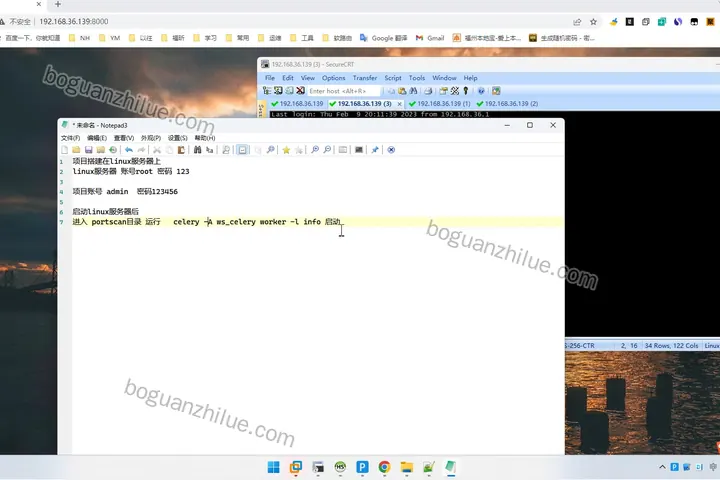Open SecureCRT File menu
The width and height of the screenshot is (720, 480).
270,78
